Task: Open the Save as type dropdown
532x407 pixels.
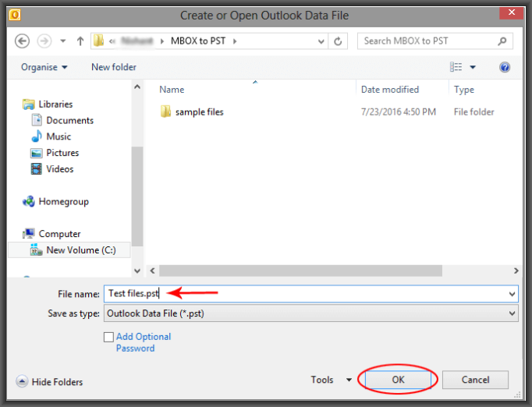Action: click(310, 313)
